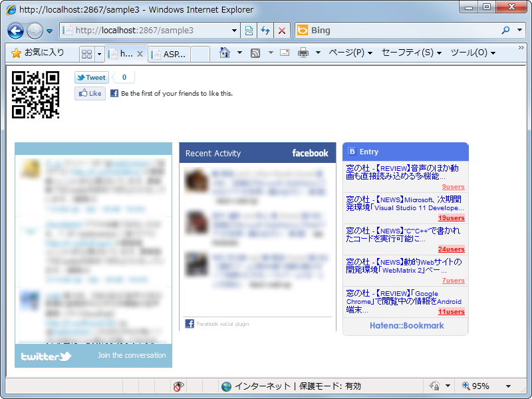Click the RSS feeds icon
The width and height of the screenshot is (532, 399).
coord(255,53)
